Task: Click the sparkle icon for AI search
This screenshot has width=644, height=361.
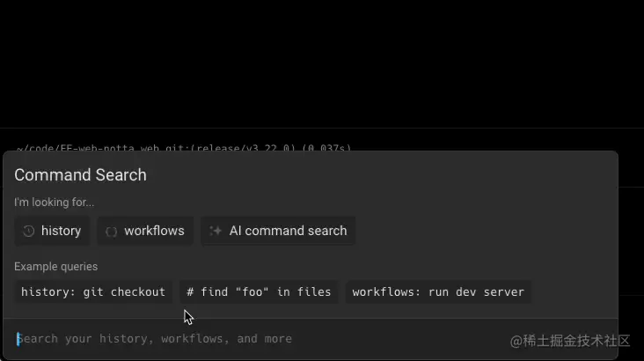Action: click(x=216, y=231)
